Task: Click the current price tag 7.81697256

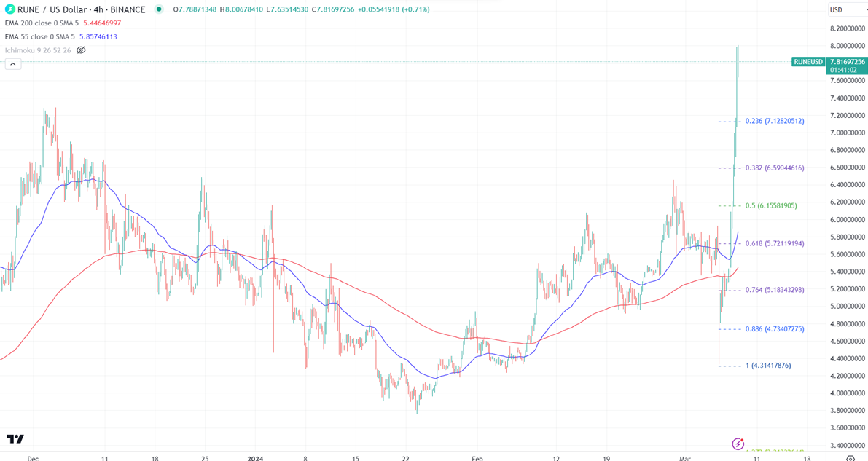Action: click(x=847, y=62)
